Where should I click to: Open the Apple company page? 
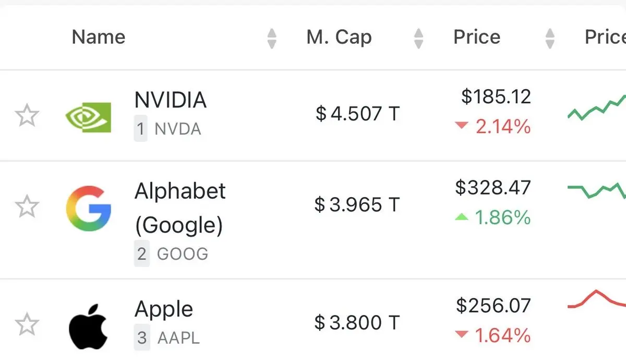164,310
